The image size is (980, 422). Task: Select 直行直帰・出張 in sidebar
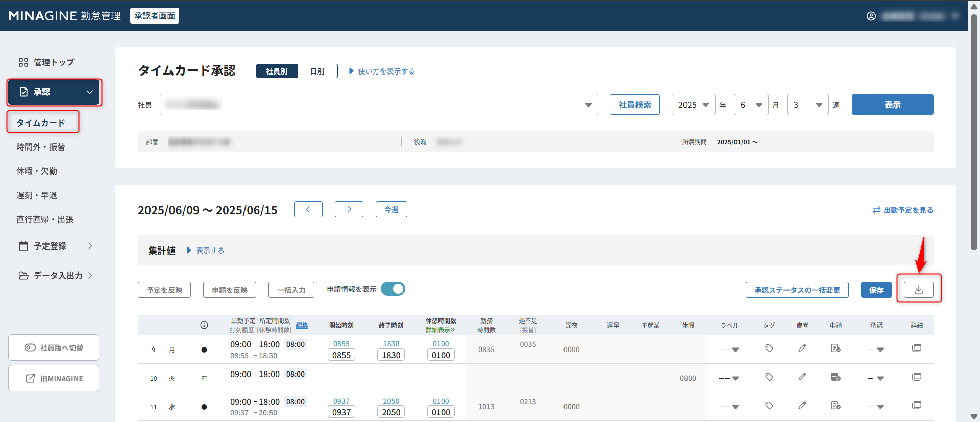coord(45,219)
